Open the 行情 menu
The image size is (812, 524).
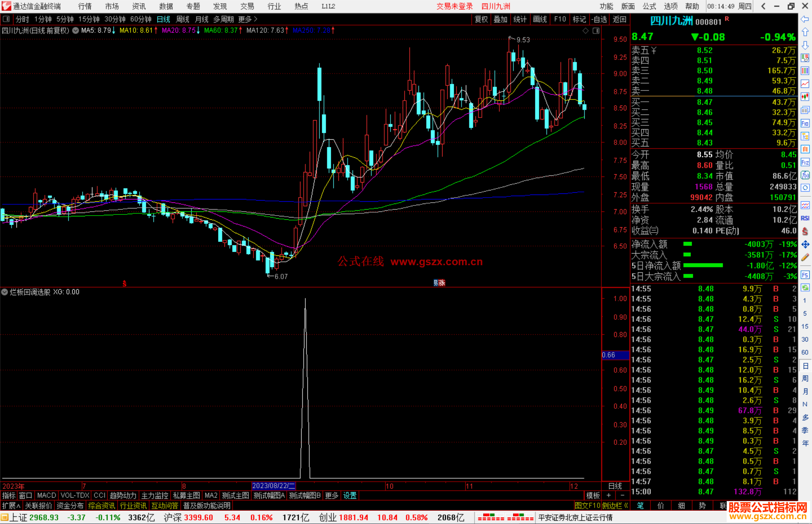point(85,6)
